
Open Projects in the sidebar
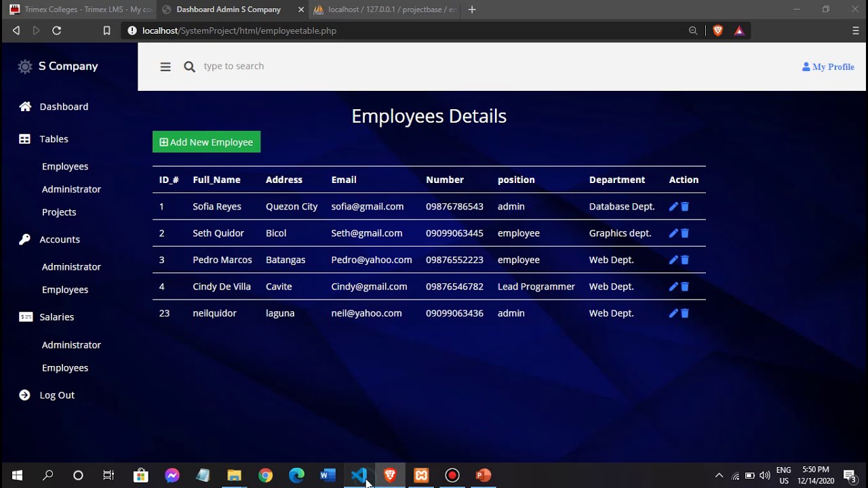[59, 212]
